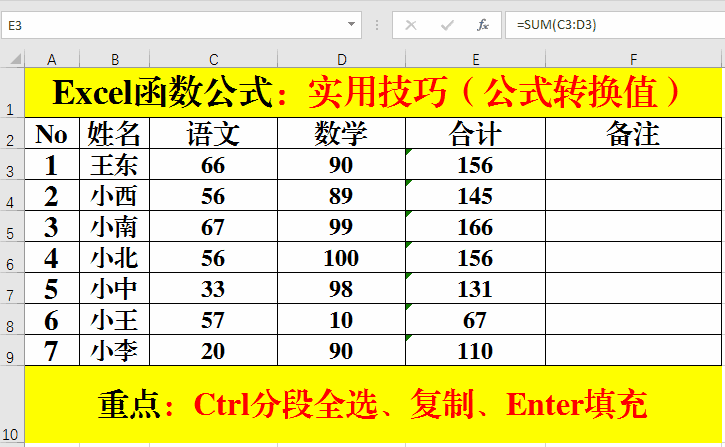Screen dimensions: 725x447
Task: Select column E header
Action: click(475, 59)
